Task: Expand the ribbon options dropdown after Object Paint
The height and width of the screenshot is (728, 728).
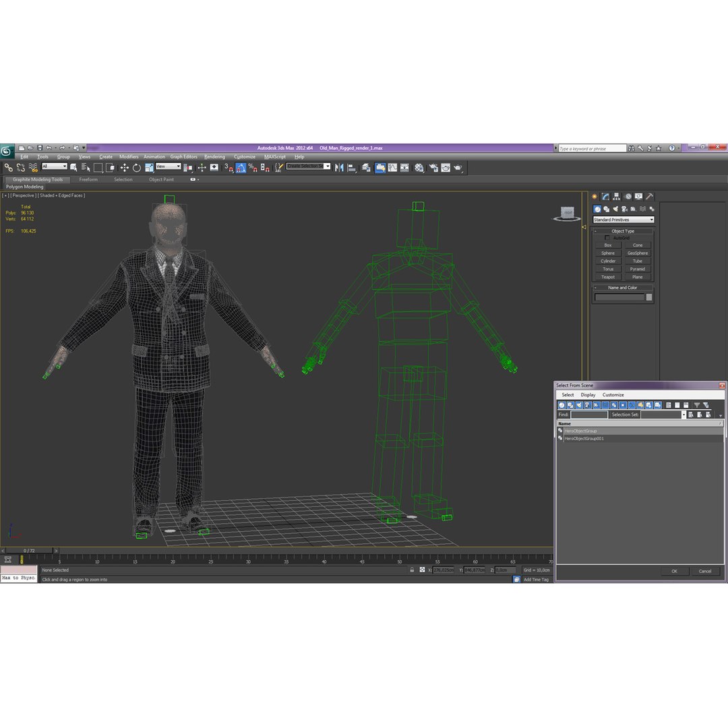Action: tap(195, 179)
